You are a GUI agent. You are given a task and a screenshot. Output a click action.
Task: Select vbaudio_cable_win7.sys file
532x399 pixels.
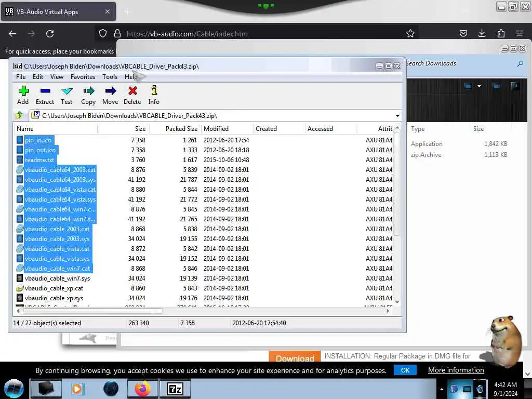[x=57, y=278]
